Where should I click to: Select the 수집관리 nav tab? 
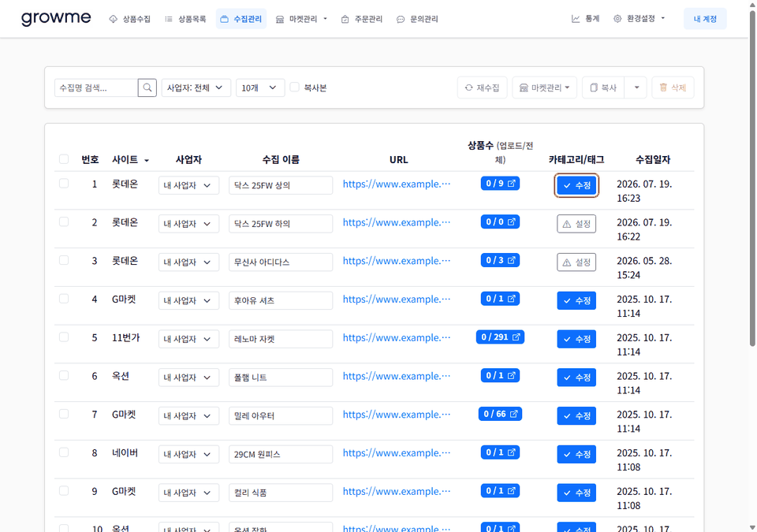tap(241, 19)
